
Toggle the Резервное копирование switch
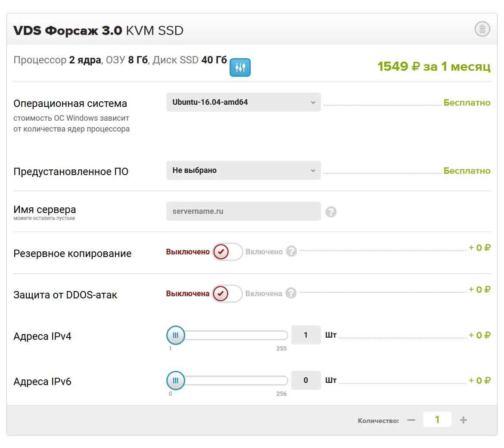(x=227, y=252)
